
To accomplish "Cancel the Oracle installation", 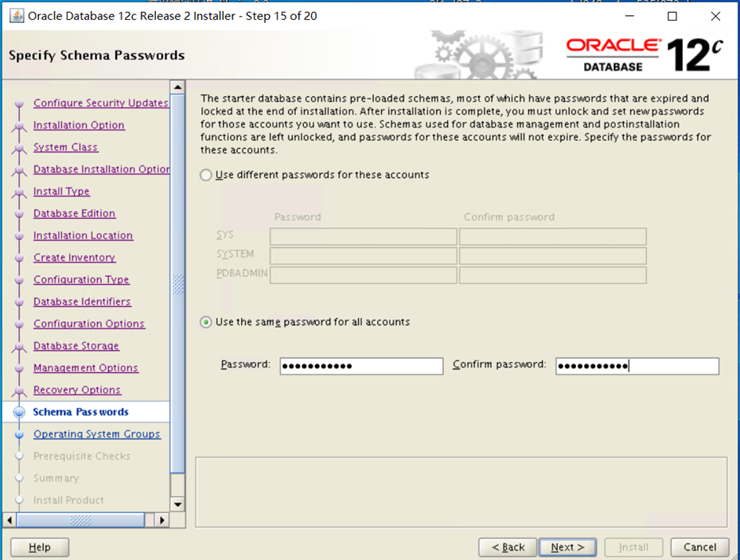I will tap(699, 547).
